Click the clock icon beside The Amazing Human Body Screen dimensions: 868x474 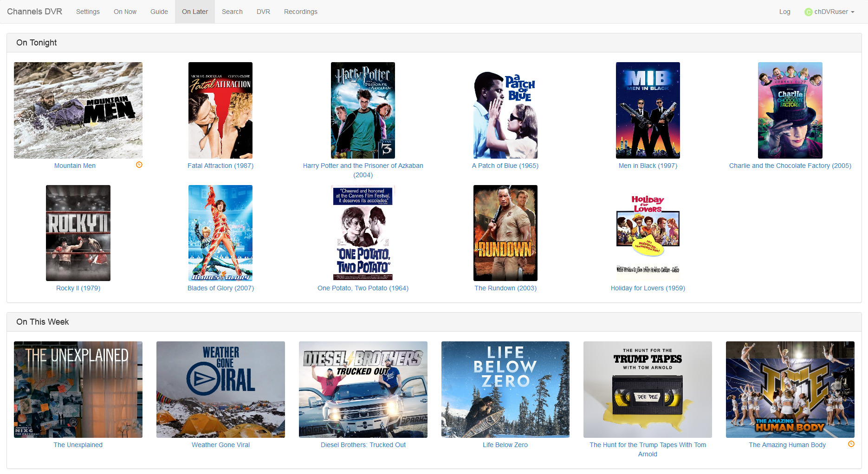click(x=851, y=444)
